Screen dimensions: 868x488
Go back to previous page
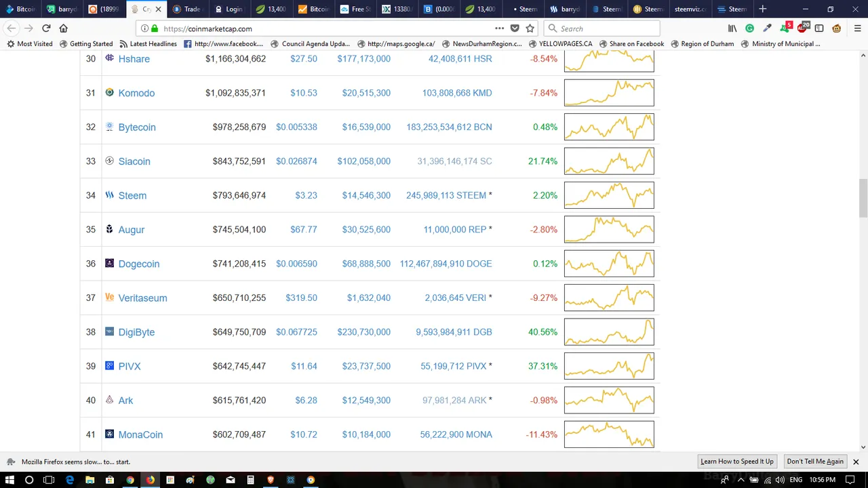tap(12, 28)
